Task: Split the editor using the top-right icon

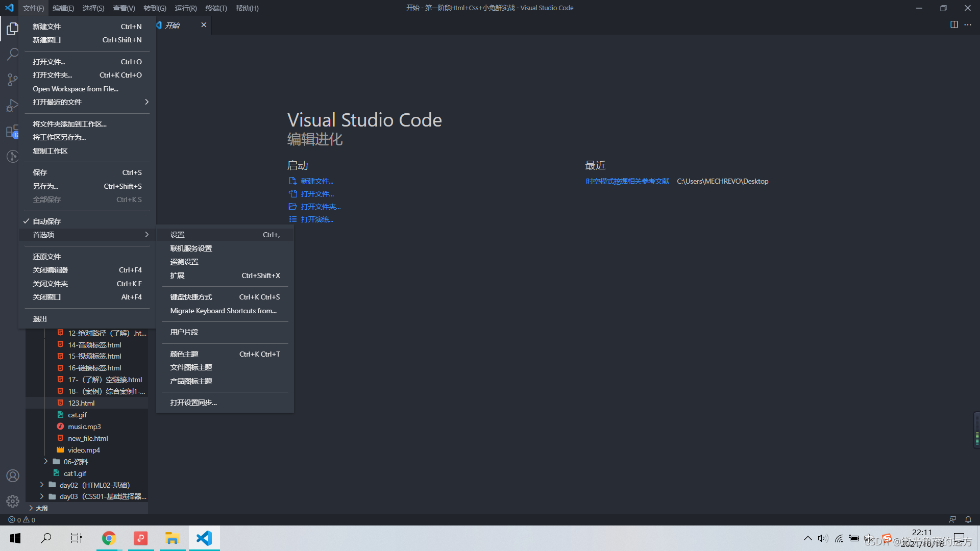Action: 954,24
